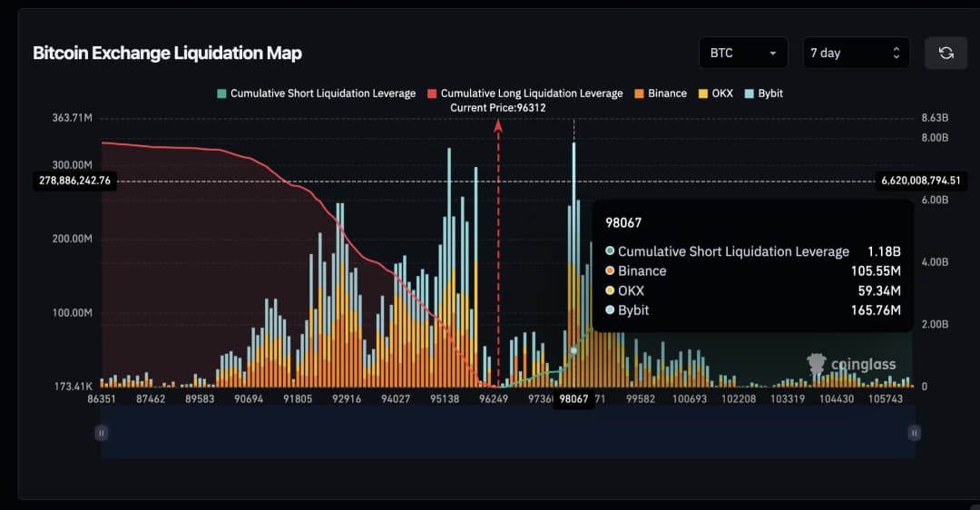Screen dimensions: 980x510
Task: Click the 6,620,008,794.51 right axis marker
Action: click(919, 181)
